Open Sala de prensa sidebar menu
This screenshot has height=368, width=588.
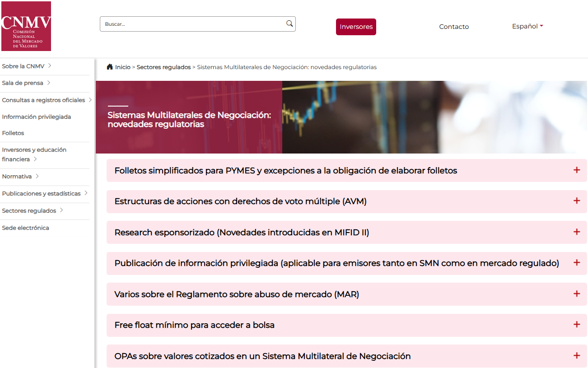(x=26, y=83)
